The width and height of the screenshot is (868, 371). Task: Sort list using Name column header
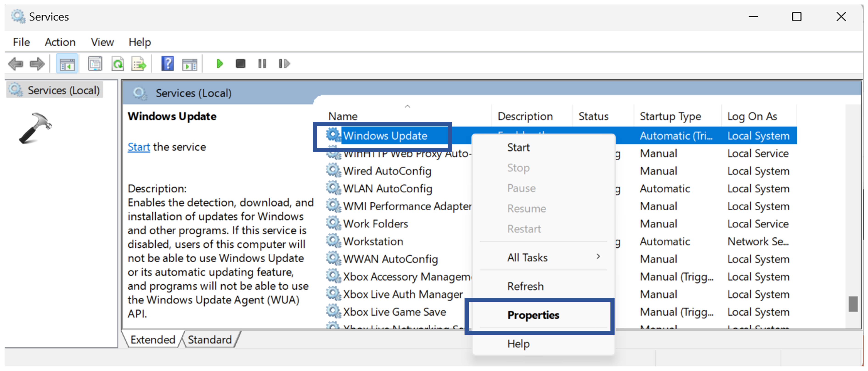(343, 116)
